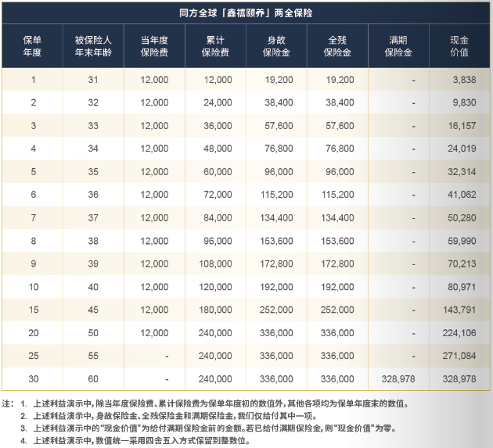493x448 pixels.
Task: Select the 身故保险金 column header
Action: [278, 46]
